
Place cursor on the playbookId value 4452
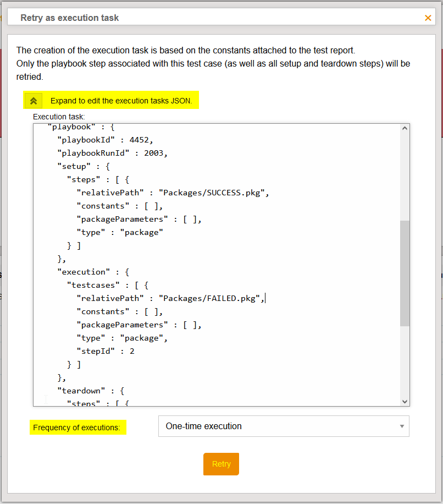pyautogui.click(x=141, y=140)
